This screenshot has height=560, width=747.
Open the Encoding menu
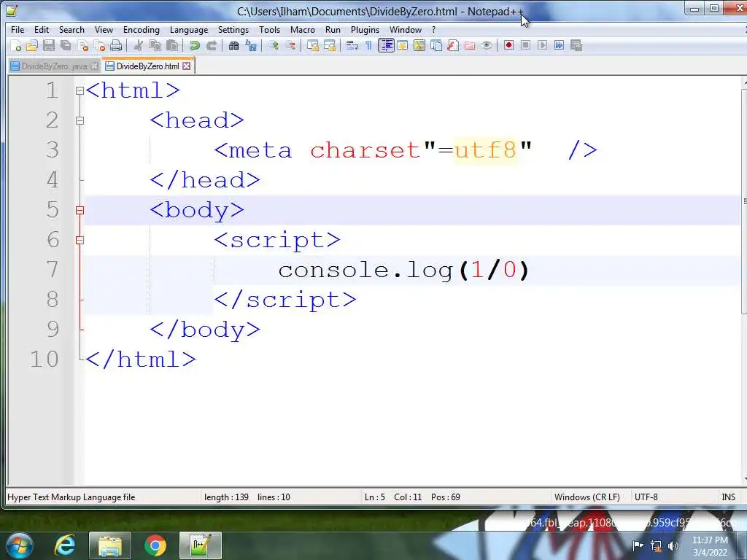(x=141, y=29)
